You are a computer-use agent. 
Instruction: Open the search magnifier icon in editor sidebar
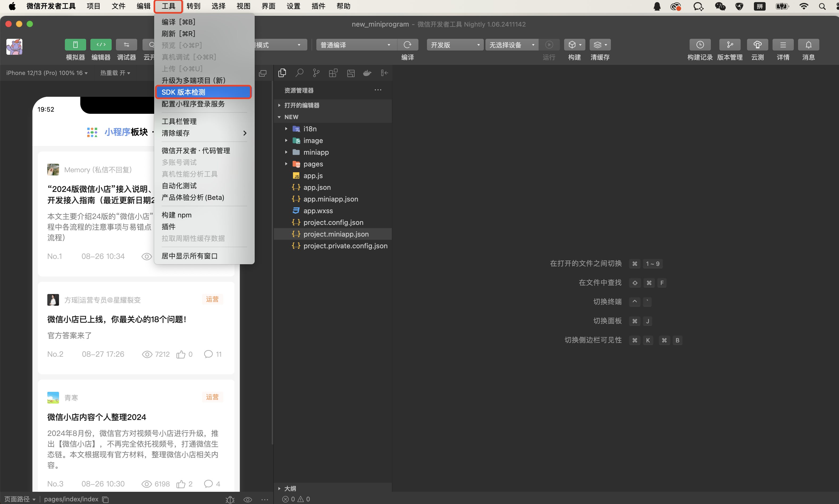click(299, 73)
